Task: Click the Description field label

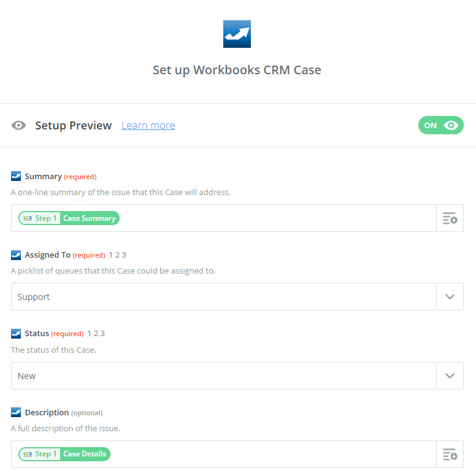Action: 47,413
